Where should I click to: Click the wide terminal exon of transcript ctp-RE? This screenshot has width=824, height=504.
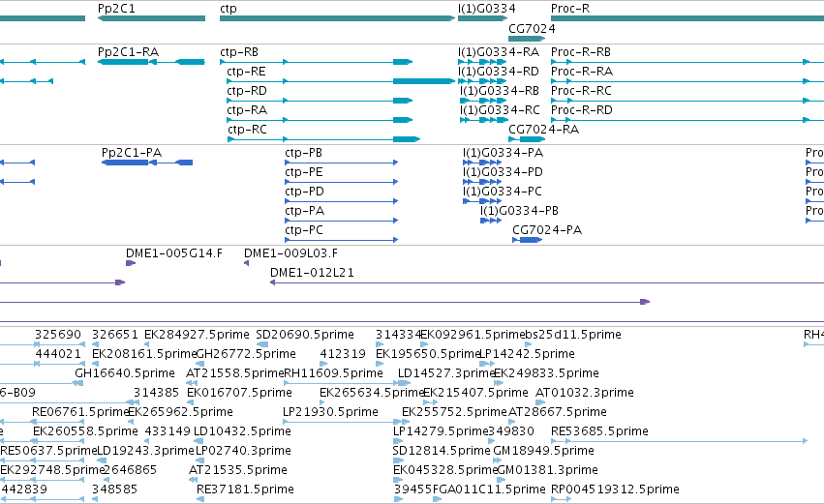(423, 81)
